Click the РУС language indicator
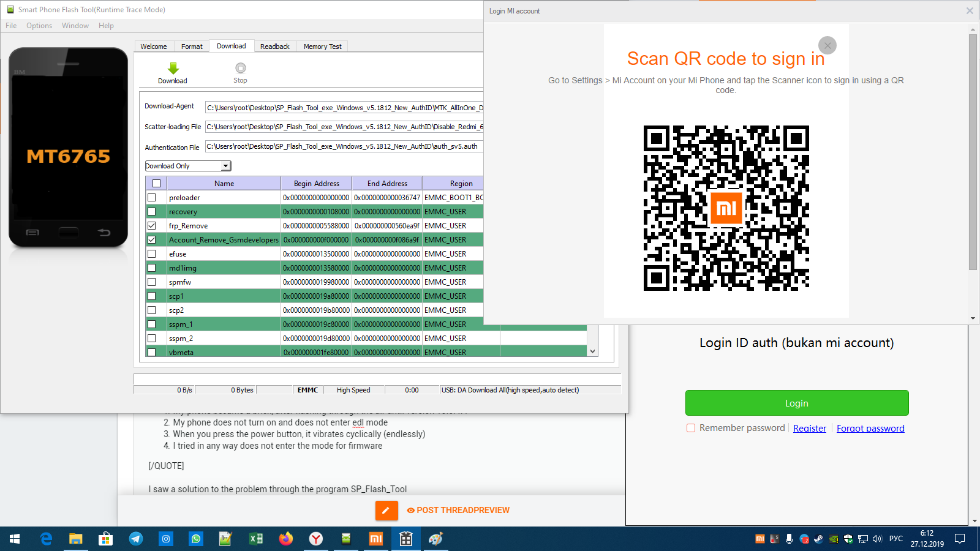 click(x=896, y=539)
